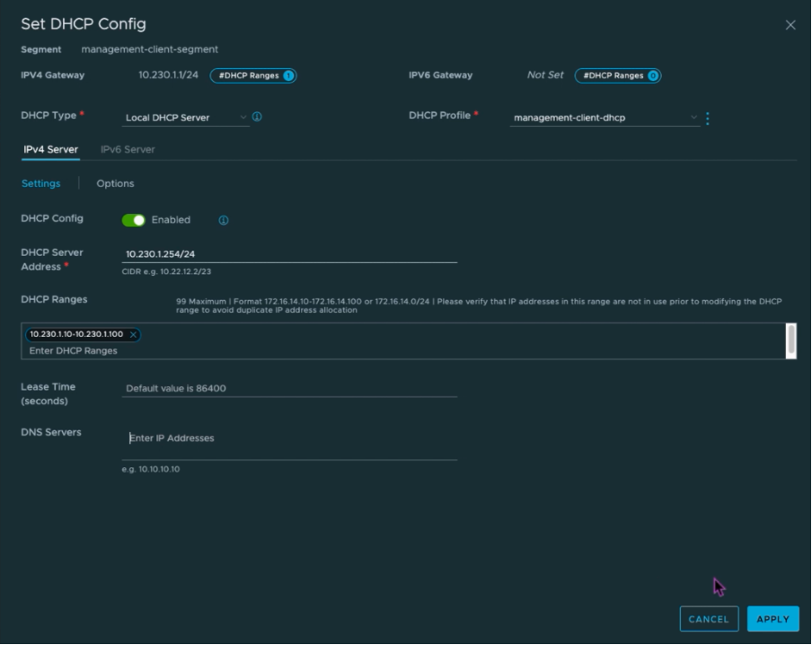Click the DHCP Server Address field
This screenshot has height=645, width=812.
tap(289, 254)
